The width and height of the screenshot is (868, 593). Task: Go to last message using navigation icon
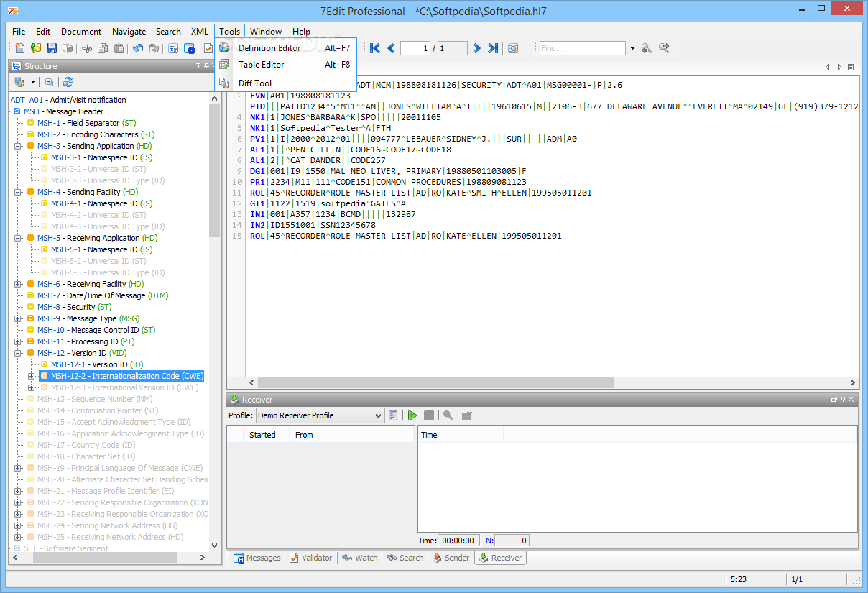(493, 48)
